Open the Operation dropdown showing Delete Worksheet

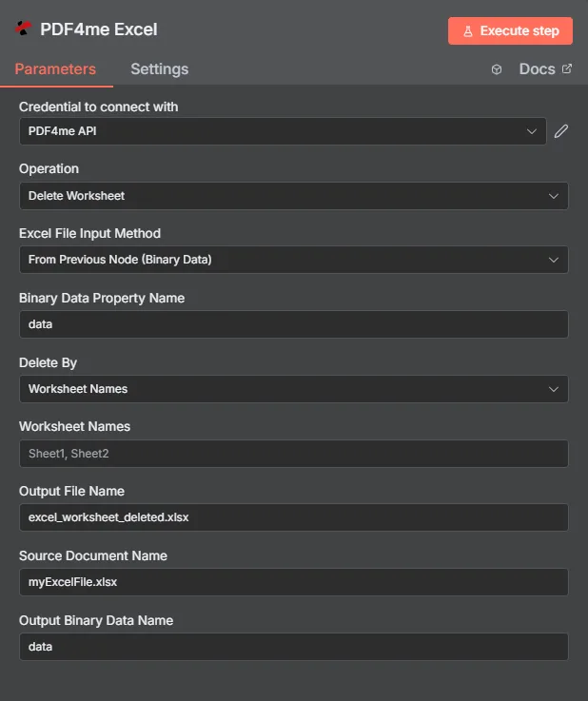[294, 196]
